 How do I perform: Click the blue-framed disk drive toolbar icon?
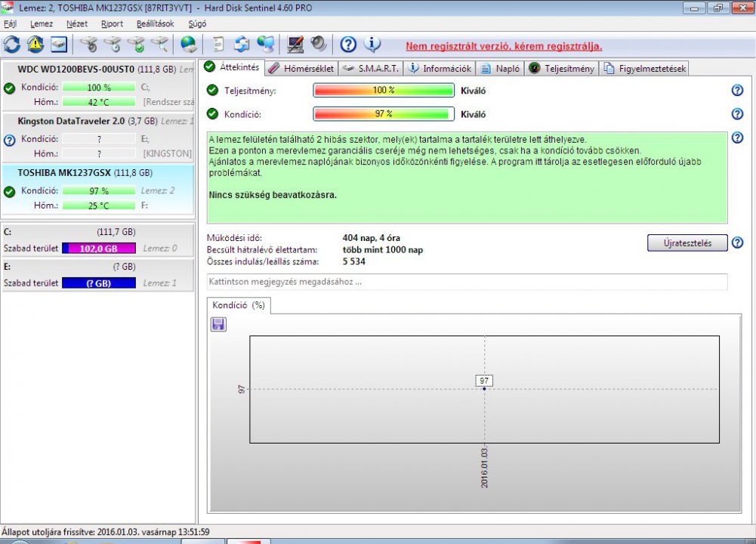point(59,45)
